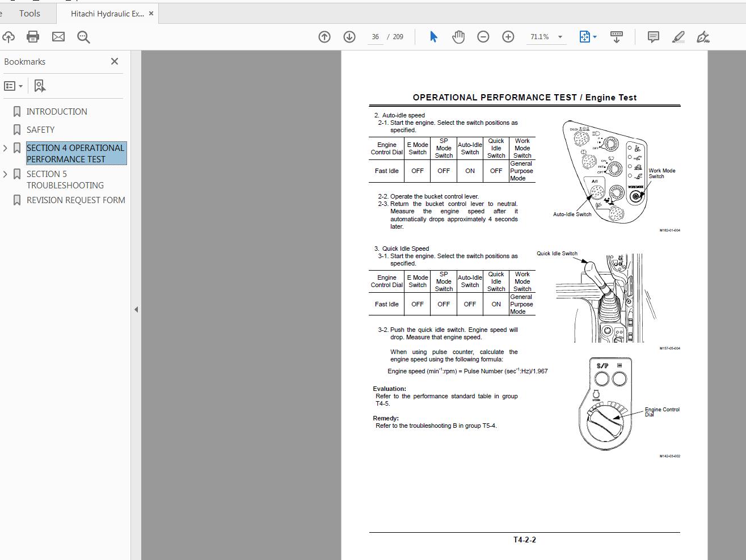Jump to the SAFETY bookmark
Image resolution: width=746 pixels, height=560 pixels.
pyautogui.click(x=41, y=130)
